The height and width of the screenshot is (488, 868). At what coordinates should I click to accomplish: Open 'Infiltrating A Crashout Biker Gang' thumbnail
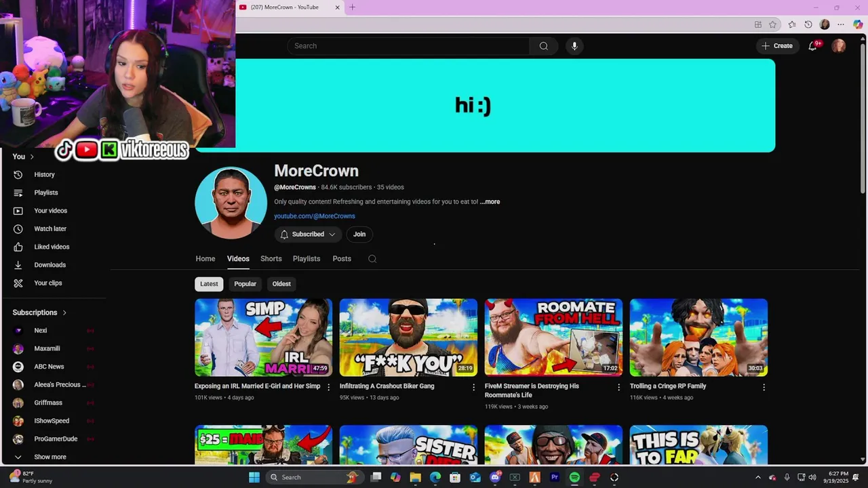click(x=408, y=338)
